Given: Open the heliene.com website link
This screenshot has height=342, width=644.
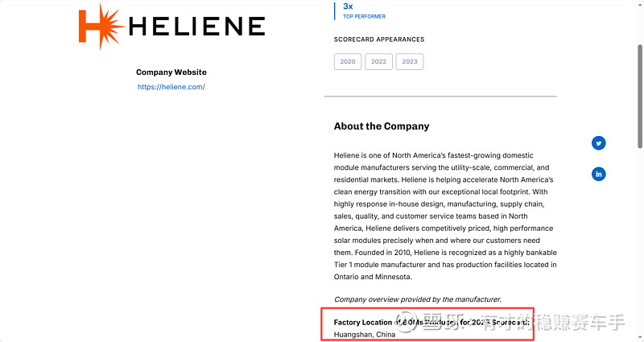Looking at the screenshot, I should (x=171, y=87).
